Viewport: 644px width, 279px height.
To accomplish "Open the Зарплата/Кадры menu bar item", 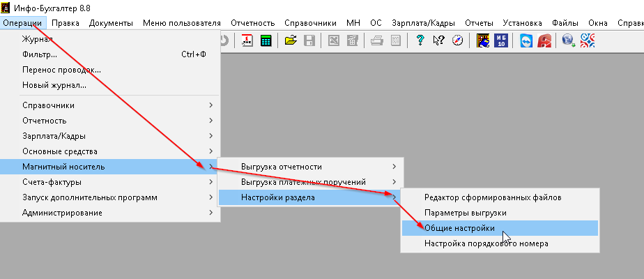I will click(x=424, y=23).
